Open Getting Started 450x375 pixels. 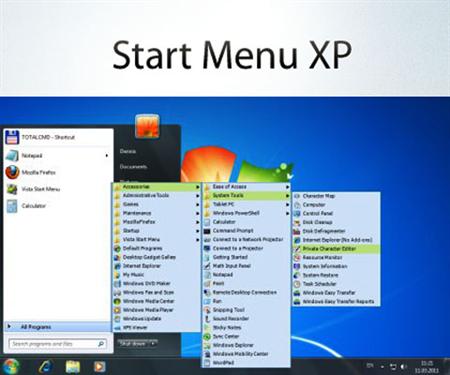click(247, 257)
